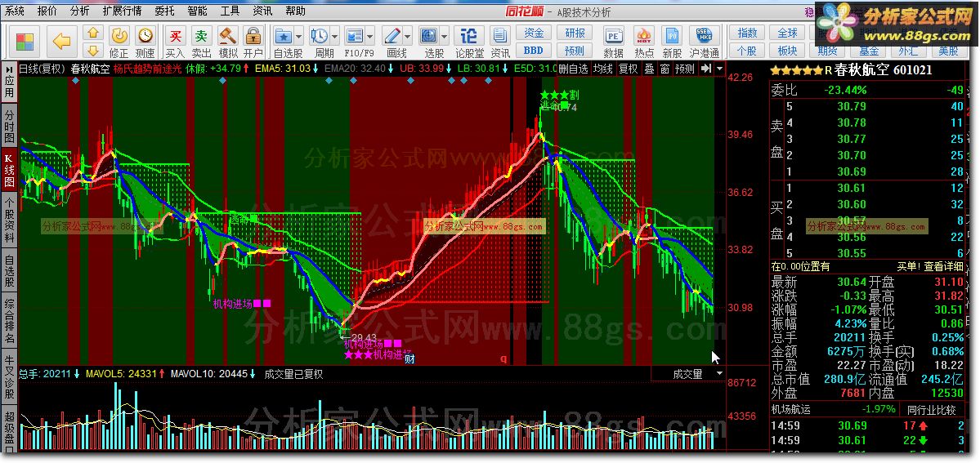
Task: Click the 买入 buy icon
Action: point(176,42)
